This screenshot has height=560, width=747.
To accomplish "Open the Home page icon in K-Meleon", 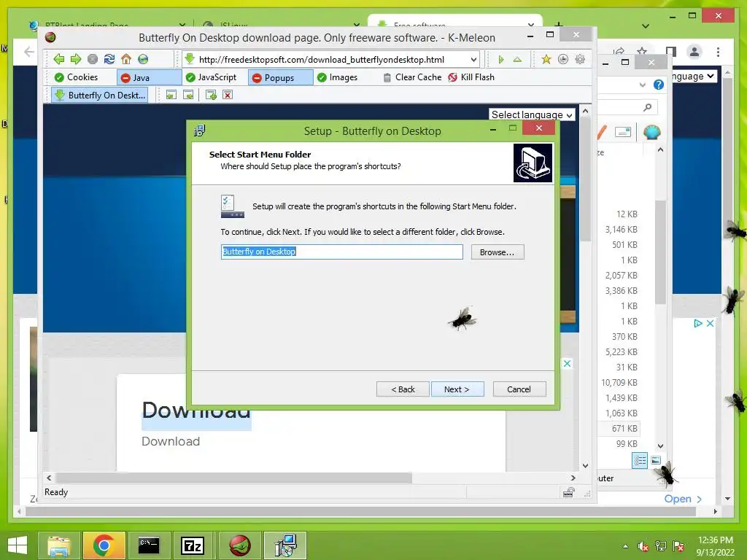I will click(x=125, y=59).
